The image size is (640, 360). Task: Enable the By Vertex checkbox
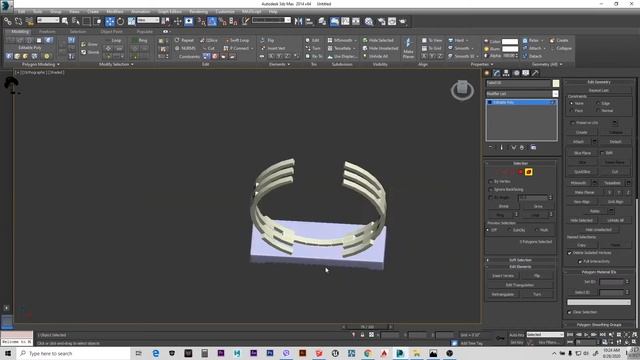[x=491, y=181]
